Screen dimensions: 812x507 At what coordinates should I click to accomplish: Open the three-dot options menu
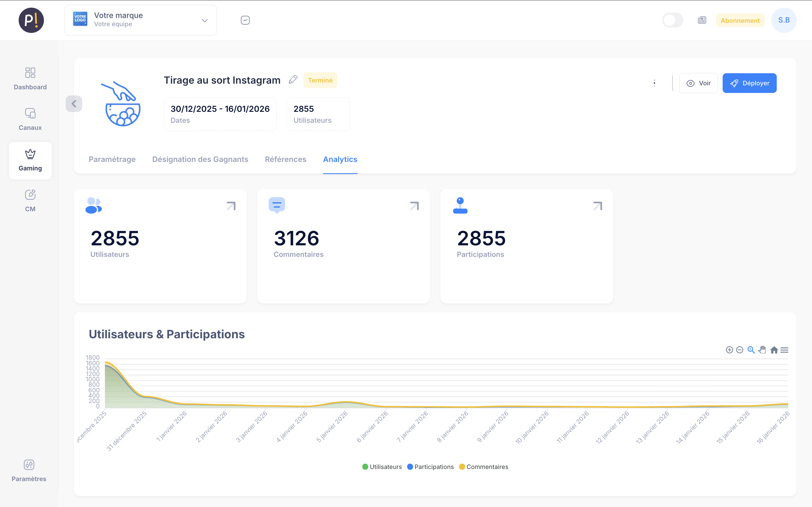[654, 83]
